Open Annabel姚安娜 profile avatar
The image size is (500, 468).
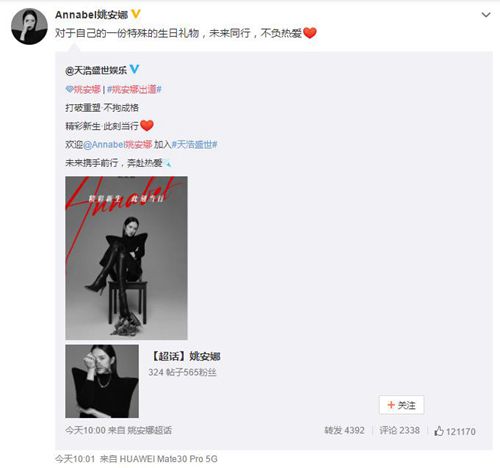point(29,26)
